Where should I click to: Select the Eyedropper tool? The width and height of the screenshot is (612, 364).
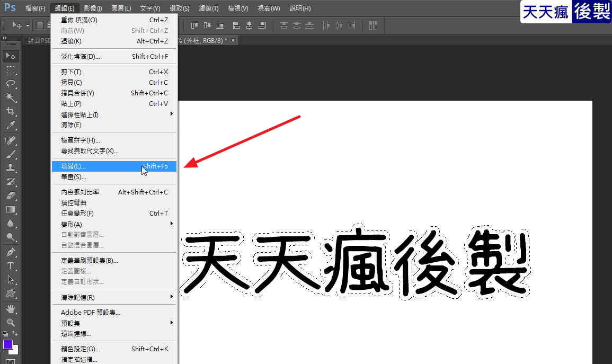tap(11, 125)
